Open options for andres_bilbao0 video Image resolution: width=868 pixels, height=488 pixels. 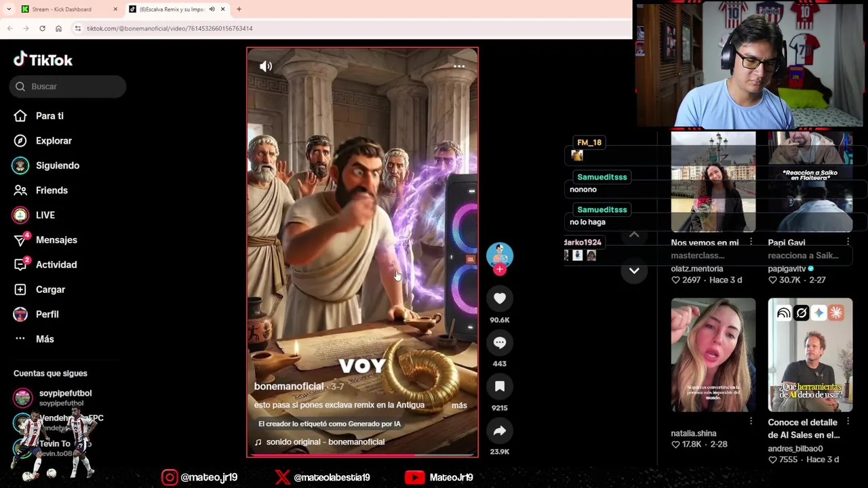848,422
